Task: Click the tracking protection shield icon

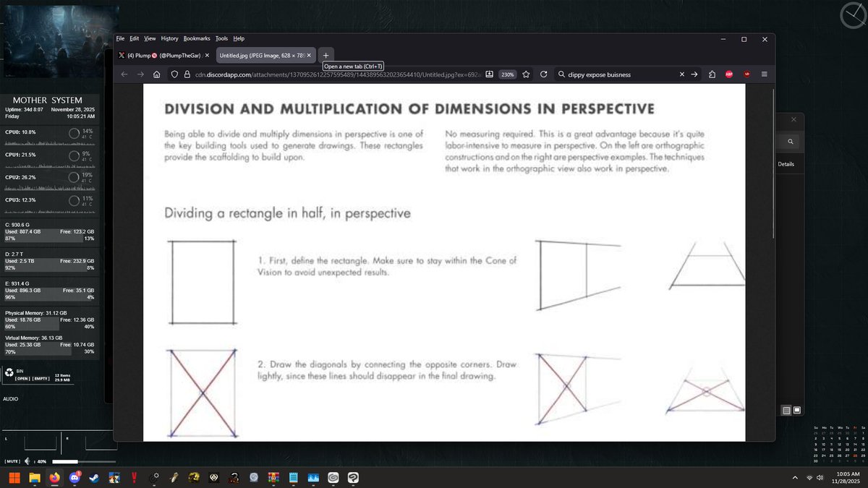Action: (174, 74)
